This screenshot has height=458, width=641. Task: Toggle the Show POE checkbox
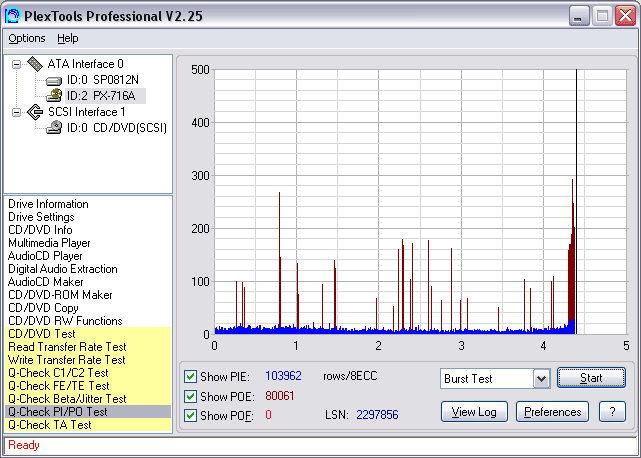pyautogui.click(x=190, y=396)
